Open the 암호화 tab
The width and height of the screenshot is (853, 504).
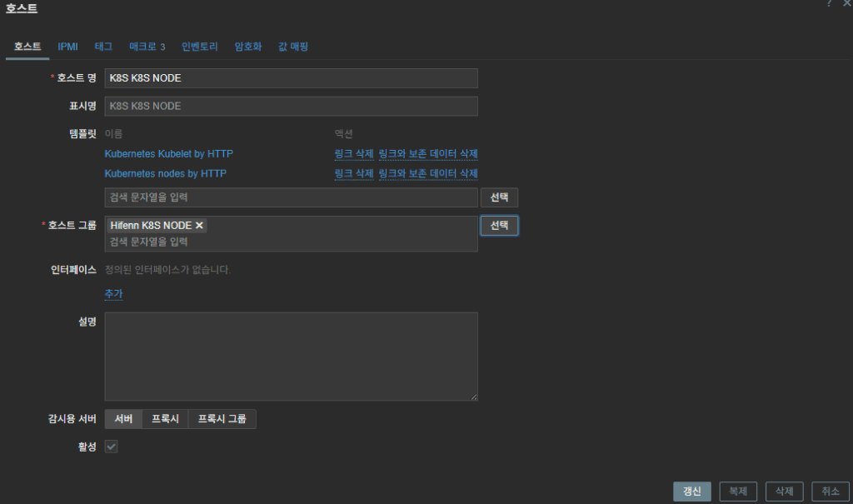point(248,47)
